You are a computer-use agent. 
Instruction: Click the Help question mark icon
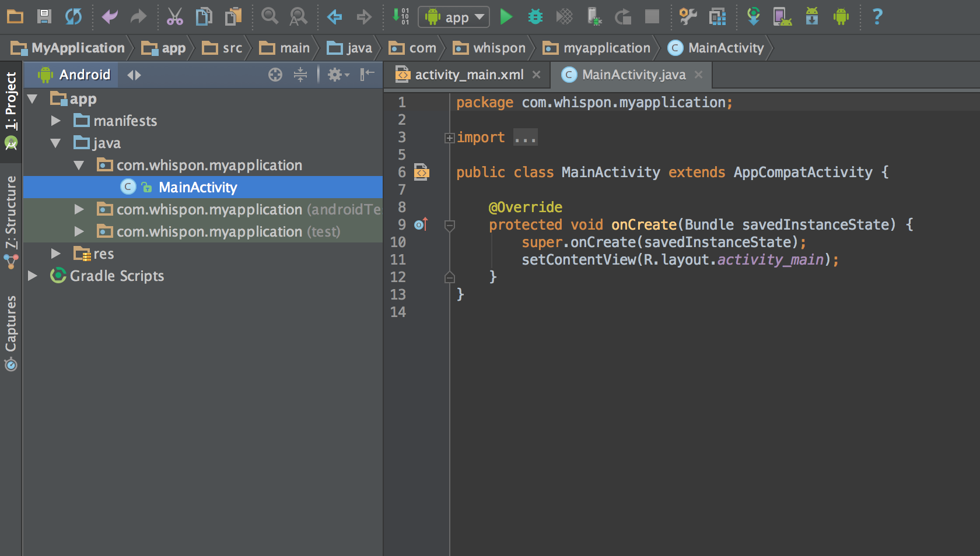click(877, 16)
